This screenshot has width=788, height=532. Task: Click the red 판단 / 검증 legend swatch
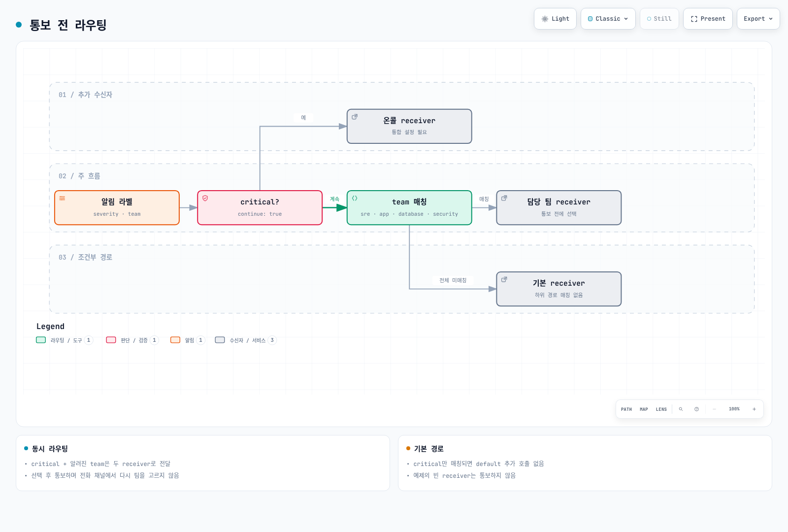pos(111,340)
